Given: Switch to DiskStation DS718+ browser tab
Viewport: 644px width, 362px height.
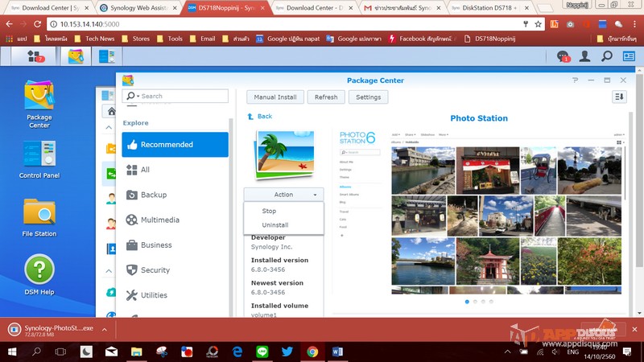Looking at the screenshot, I should pos(489,8).
